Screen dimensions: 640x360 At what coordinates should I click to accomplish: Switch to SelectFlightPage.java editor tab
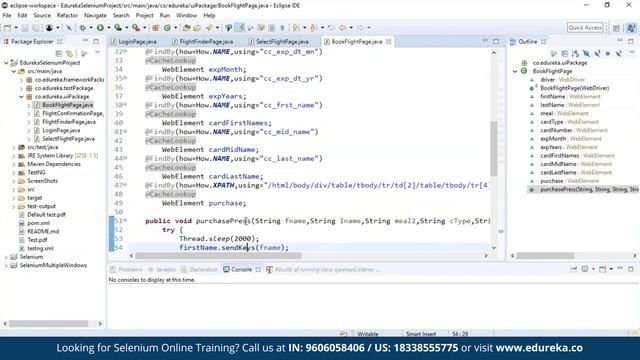[282, 42]
